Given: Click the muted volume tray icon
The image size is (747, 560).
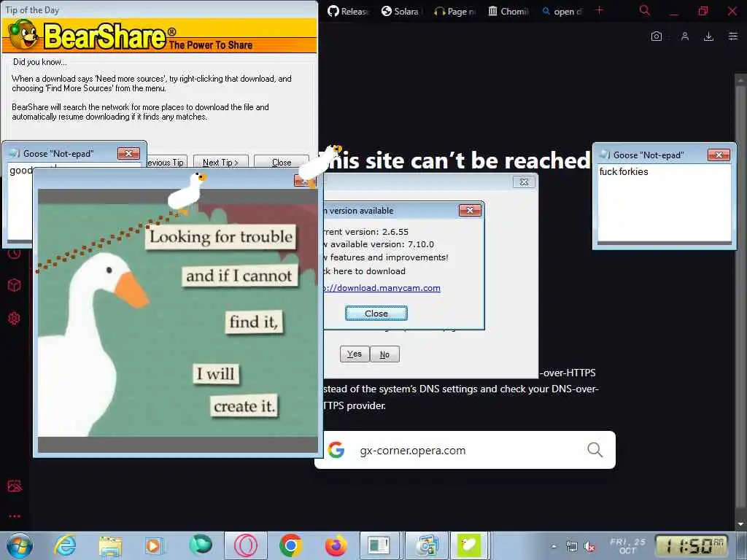Looking at the screenshot, I should coord(589,547).
